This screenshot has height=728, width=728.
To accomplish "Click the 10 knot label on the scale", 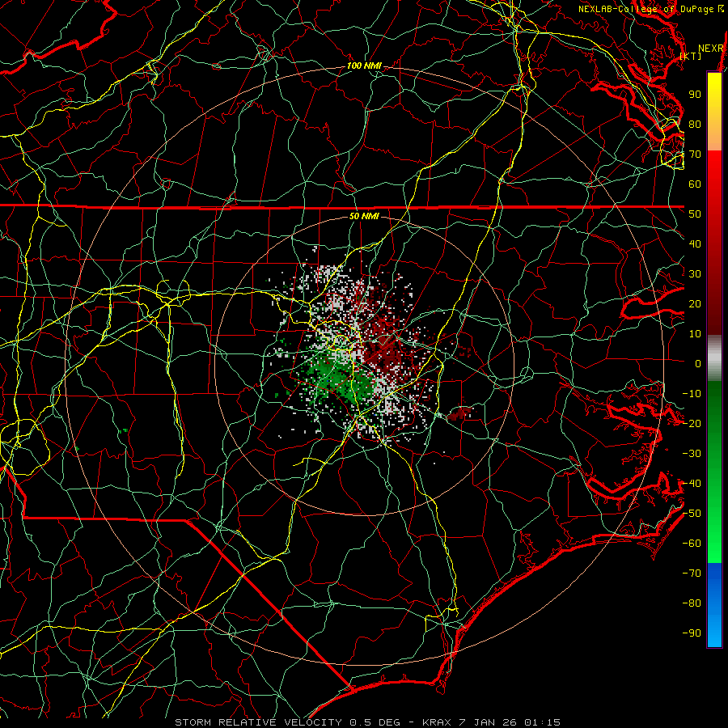I will coord(695,334).
